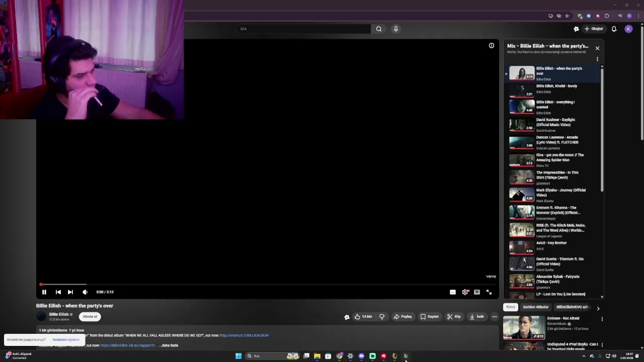Open the player settings gear
Image resolution: width=644 pixels, height=362 pixels.
[x=465, y=292]
